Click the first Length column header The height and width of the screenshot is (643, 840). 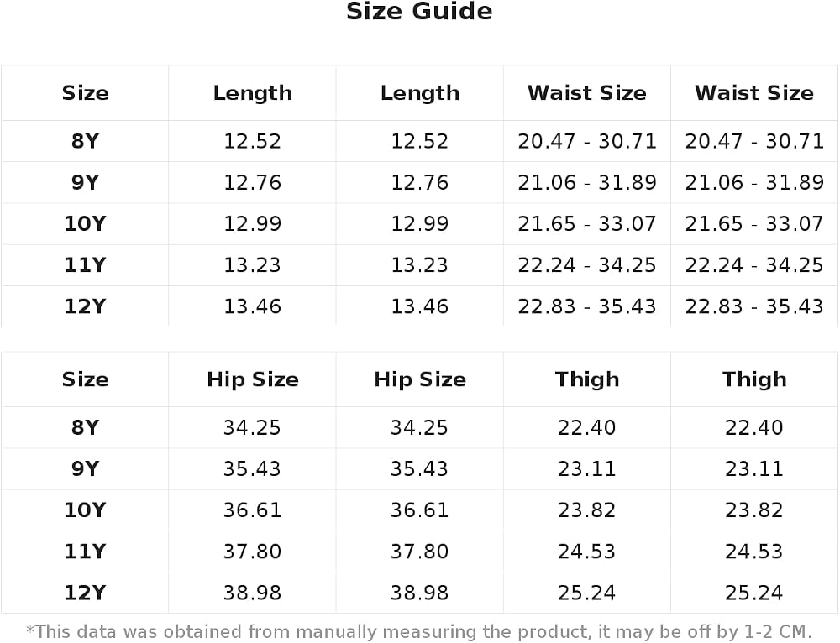click(x=252, y=93)
